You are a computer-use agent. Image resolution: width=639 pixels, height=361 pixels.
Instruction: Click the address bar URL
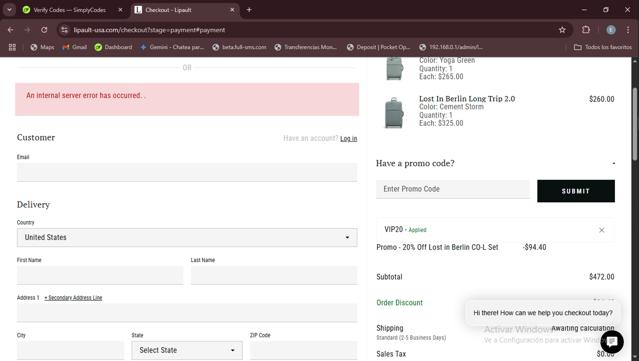[x=149, y=30]
